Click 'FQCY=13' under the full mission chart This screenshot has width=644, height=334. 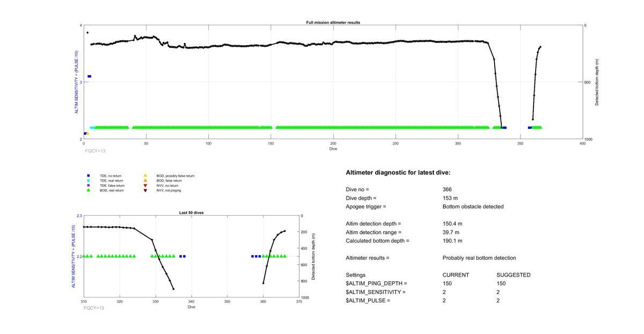[x=95, y=151]
